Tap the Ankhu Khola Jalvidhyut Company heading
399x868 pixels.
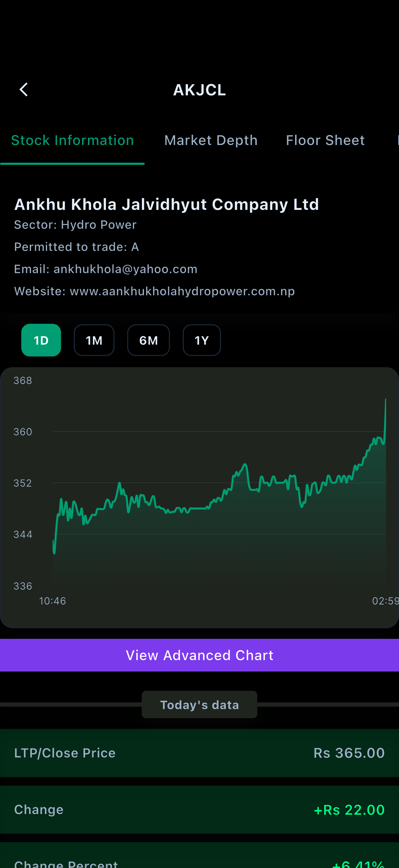click(166, 204)
